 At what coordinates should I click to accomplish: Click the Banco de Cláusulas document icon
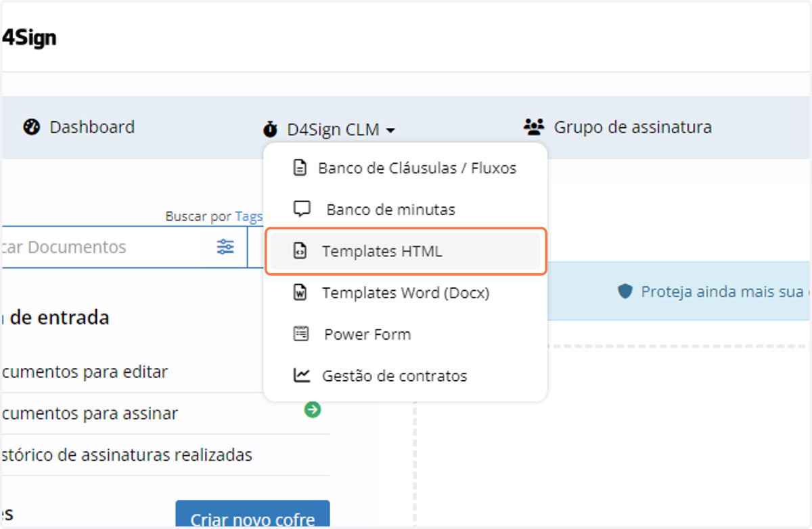tap(299, 168)
